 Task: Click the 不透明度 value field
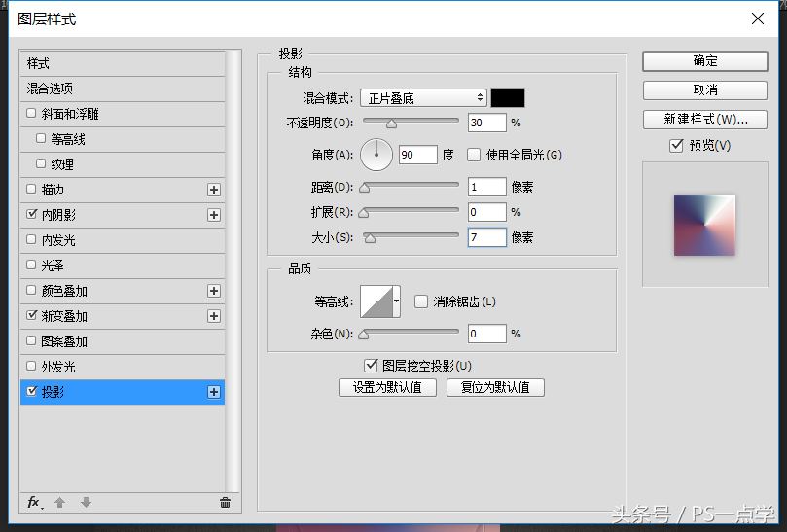tap(486, 123)
